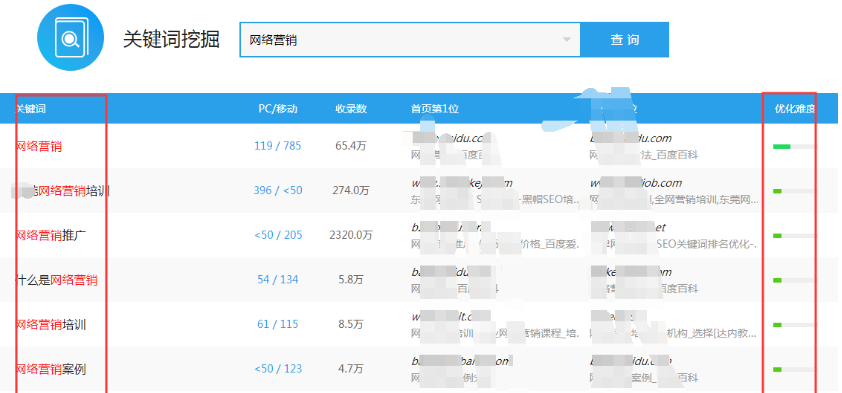
Task: Click the index value 61 / 115
Action: (x=278, y=324)
